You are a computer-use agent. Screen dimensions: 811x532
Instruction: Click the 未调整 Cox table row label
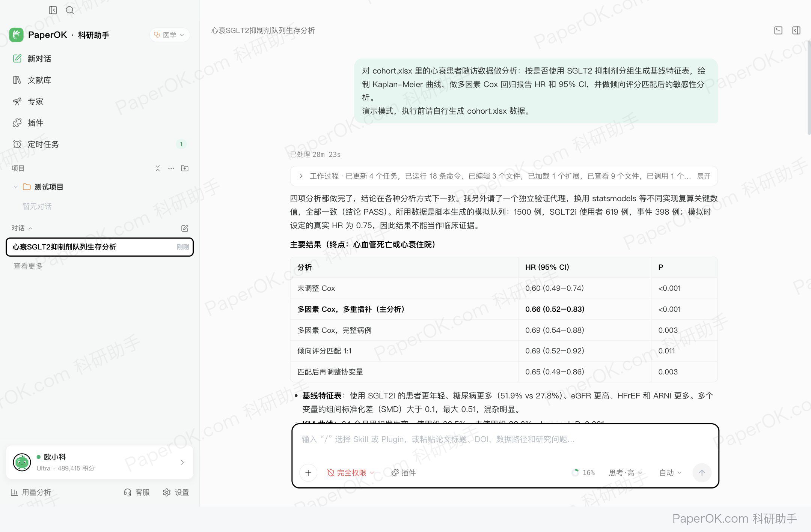pos(316,288)
